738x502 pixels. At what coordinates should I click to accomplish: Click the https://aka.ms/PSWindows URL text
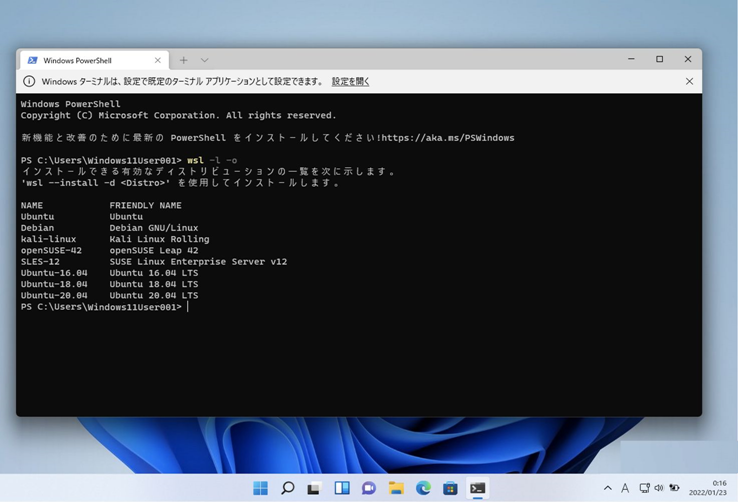click(448, 138)
